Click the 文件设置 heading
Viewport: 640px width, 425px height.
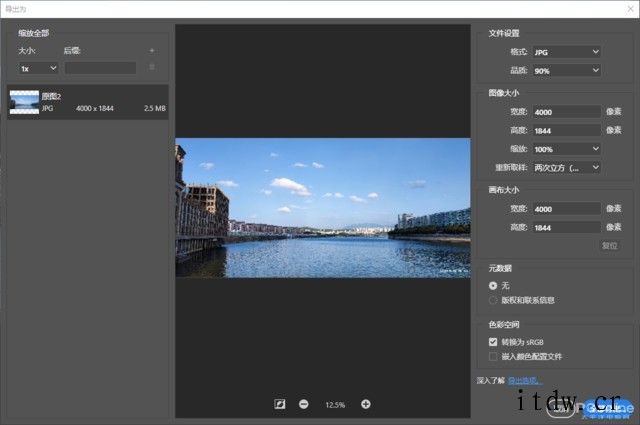pos(504,33)
